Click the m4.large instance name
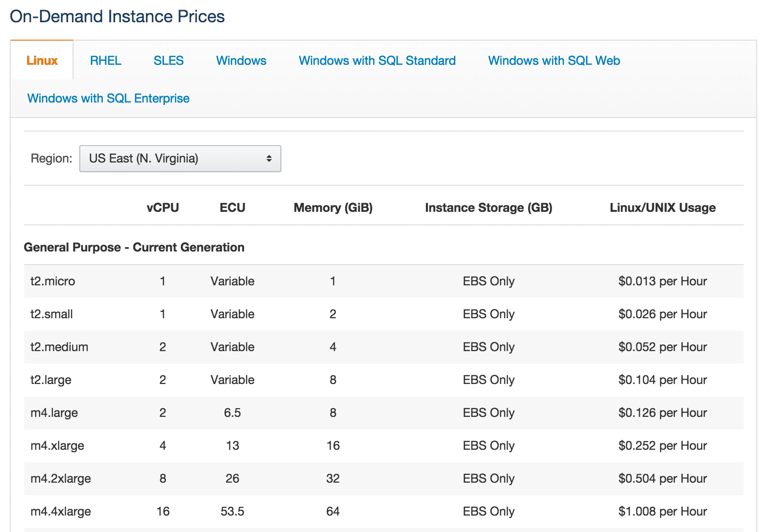 click(x=54, y=413)
